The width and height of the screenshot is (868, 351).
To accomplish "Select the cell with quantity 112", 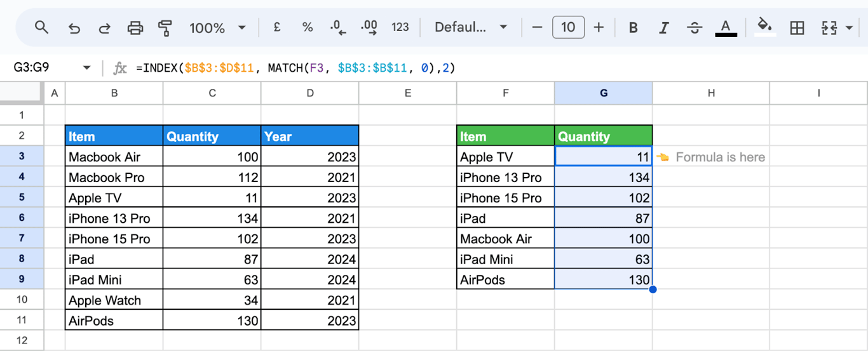I will point(212,177).
